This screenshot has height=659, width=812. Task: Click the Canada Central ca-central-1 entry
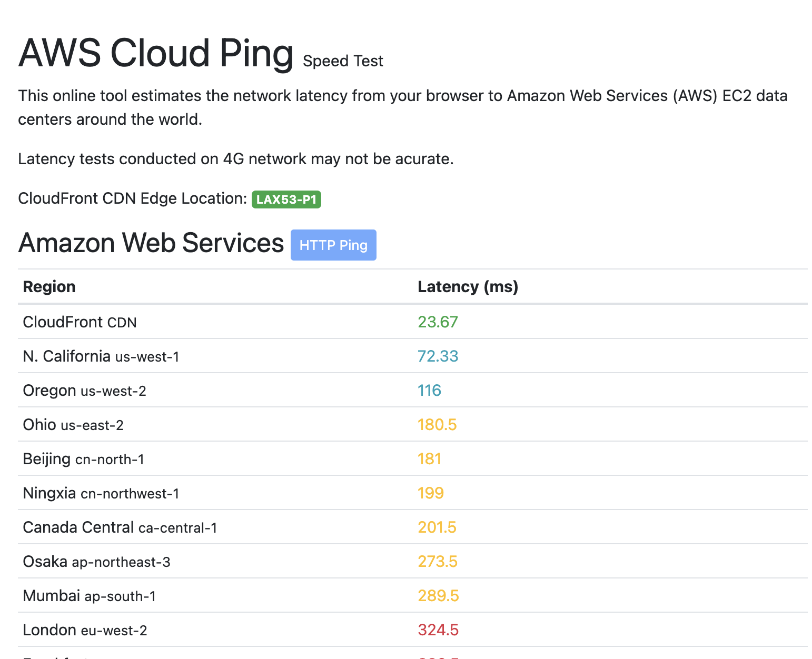pyautogui.click(x=120, y=527)
